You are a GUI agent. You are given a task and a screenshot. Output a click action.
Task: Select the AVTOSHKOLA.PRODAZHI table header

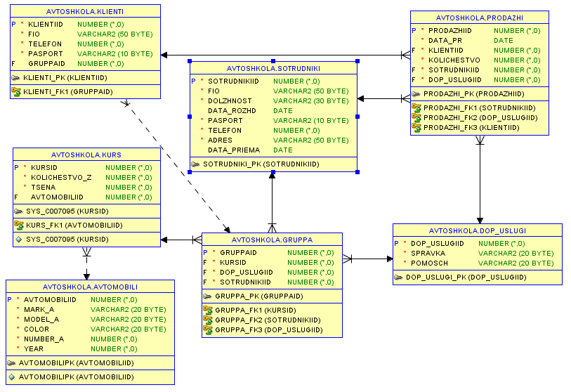coord(480,18)
